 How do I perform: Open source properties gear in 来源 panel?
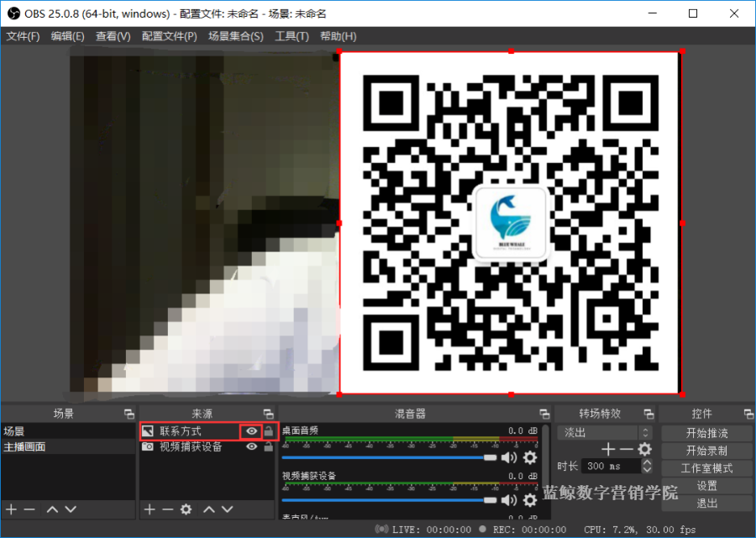[x=186, y=509]
